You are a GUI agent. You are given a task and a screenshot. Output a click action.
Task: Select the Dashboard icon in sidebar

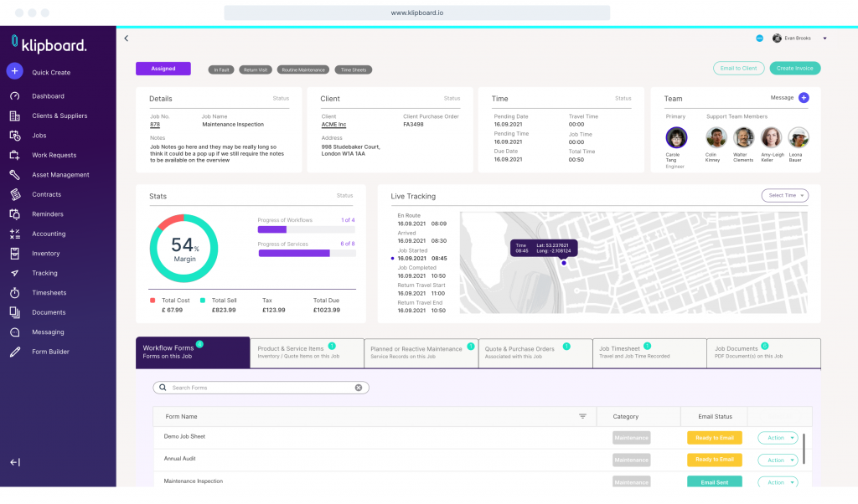click(14, 95)
